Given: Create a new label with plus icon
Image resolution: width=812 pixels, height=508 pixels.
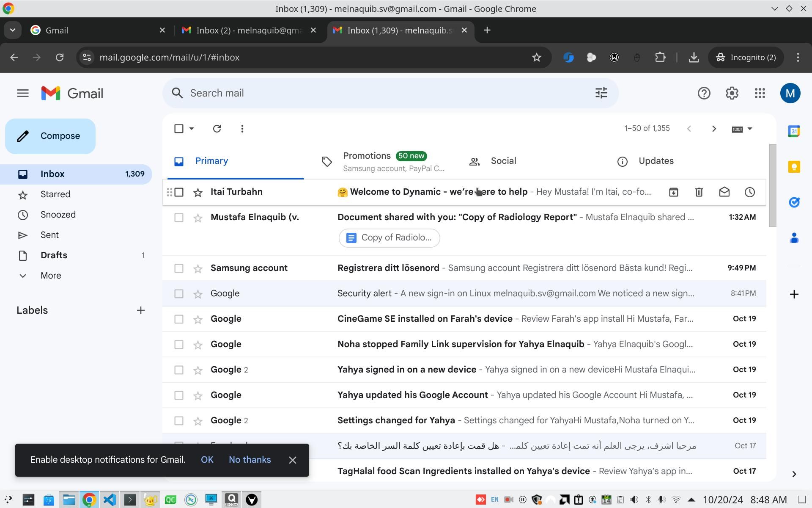Looking at the screenshot, I should pyautogui.click(x=140, y=310).
